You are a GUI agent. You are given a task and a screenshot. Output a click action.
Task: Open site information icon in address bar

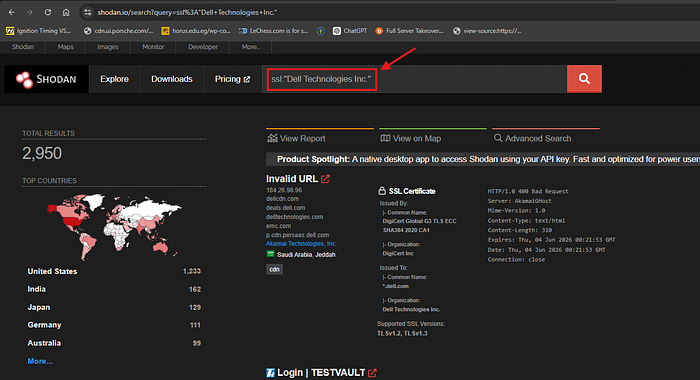point(88,13)
